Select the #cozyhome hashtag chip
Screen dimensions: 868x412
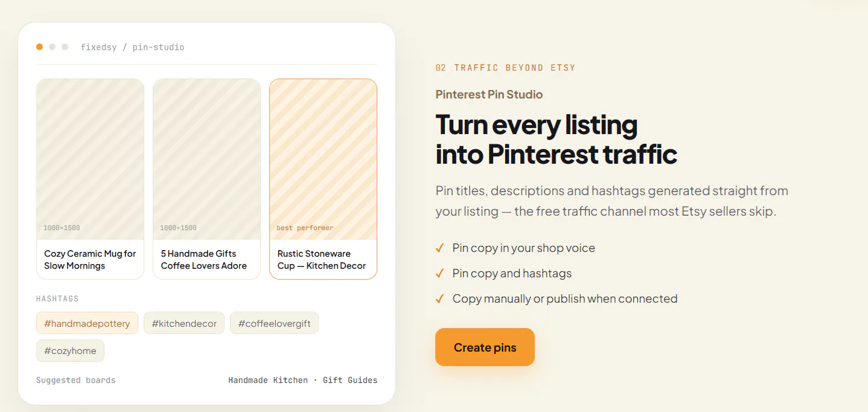(x=70, y=350)
